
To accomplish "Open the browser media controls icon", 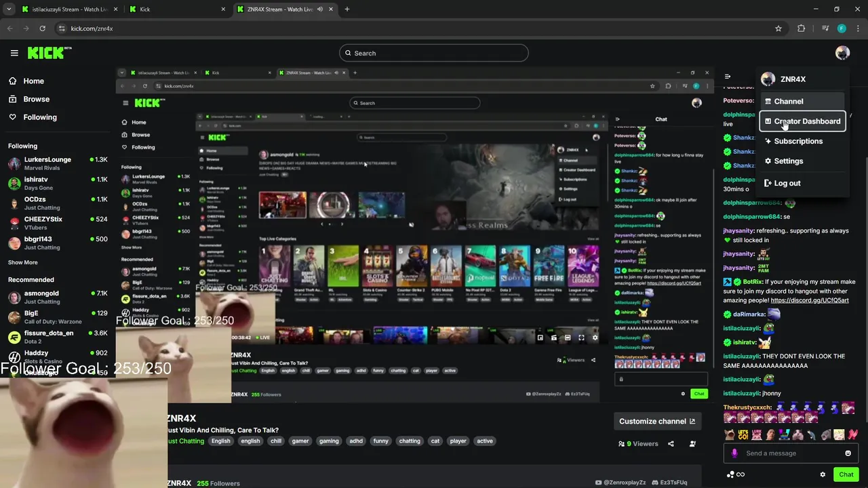I will click(825, 28).
